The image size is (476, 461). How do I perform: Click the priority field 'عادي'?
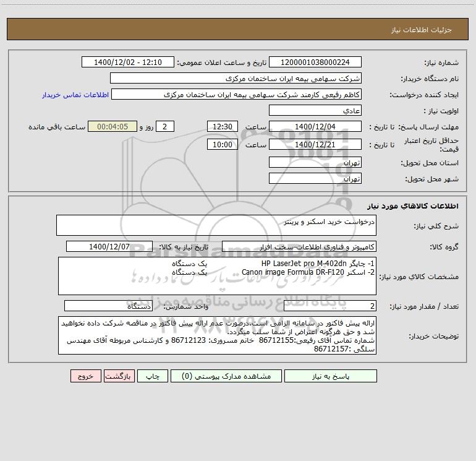(x=315, y=110)
